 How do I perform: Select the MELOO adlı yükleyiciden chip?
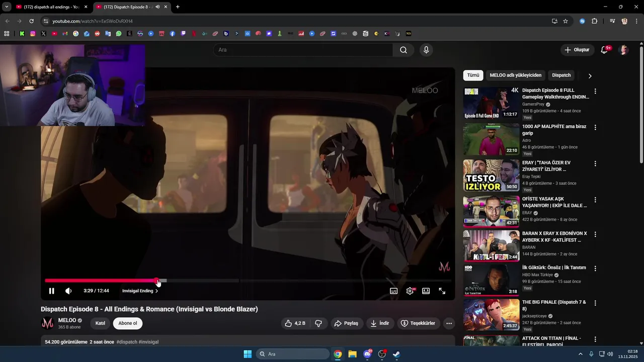(x=516, y=75)
